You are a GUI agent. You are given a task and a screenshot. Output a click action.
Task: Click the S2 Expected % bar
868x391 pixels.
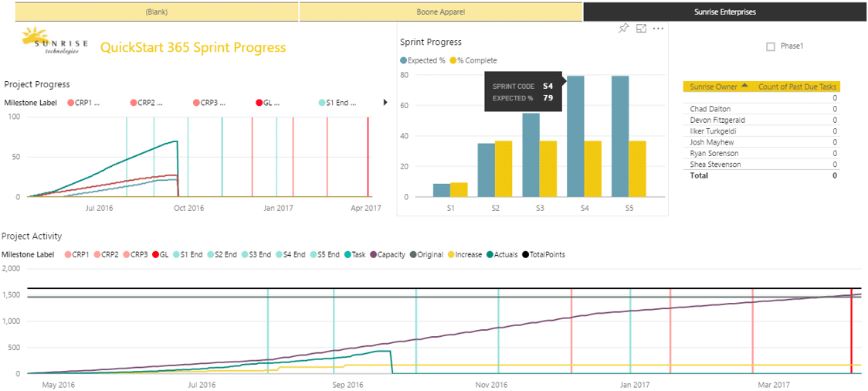486,170
